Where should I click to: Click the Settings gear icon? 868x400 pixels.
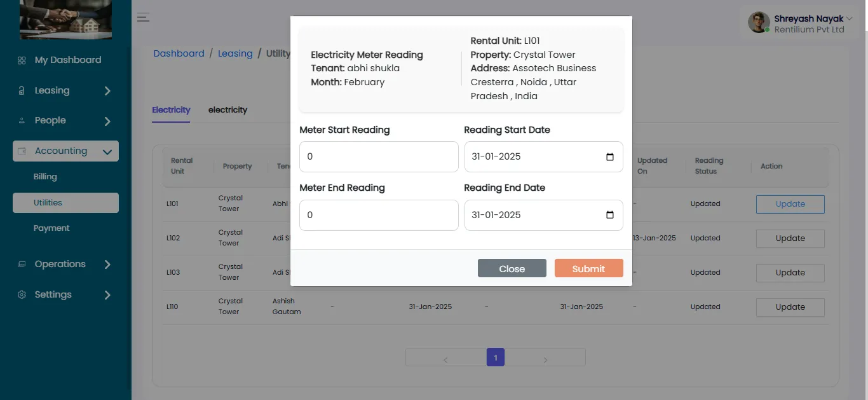click(x=22, y=295)
